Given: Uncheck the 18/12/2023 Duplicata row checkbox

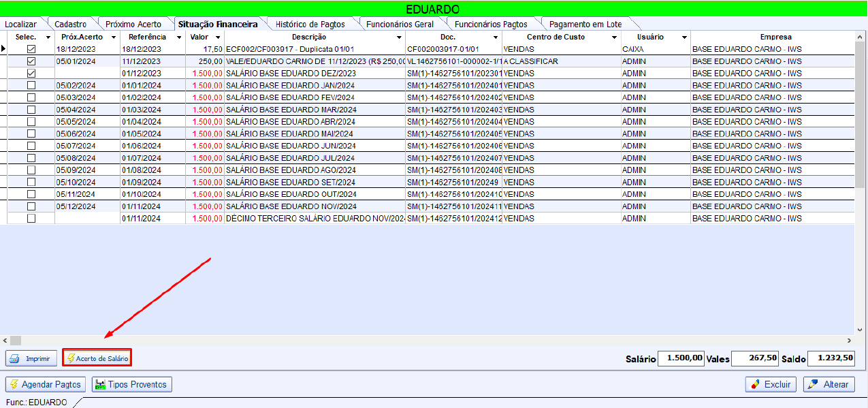Looking at the screenshot, I should pos(31,49).
